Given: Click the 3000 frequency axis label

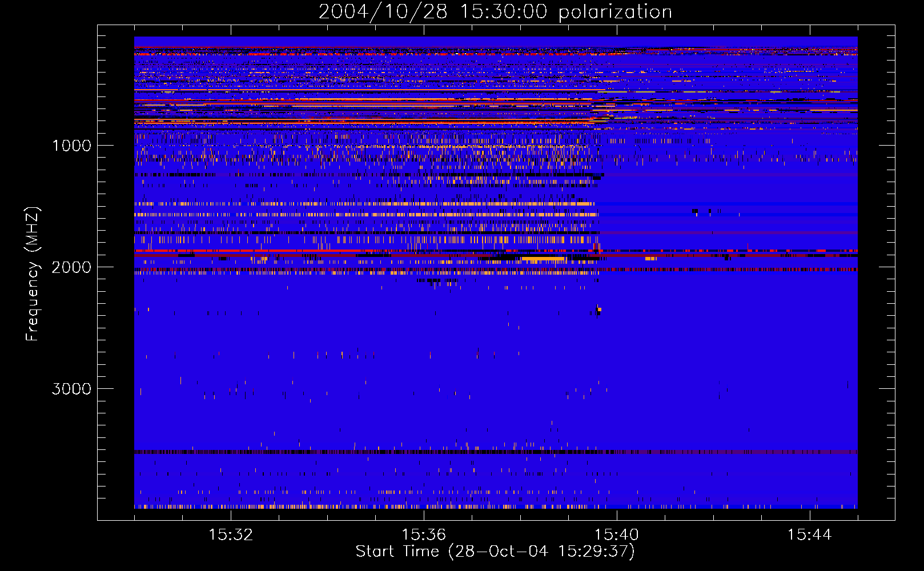Looking at the screenshot, I should [72, 389].
